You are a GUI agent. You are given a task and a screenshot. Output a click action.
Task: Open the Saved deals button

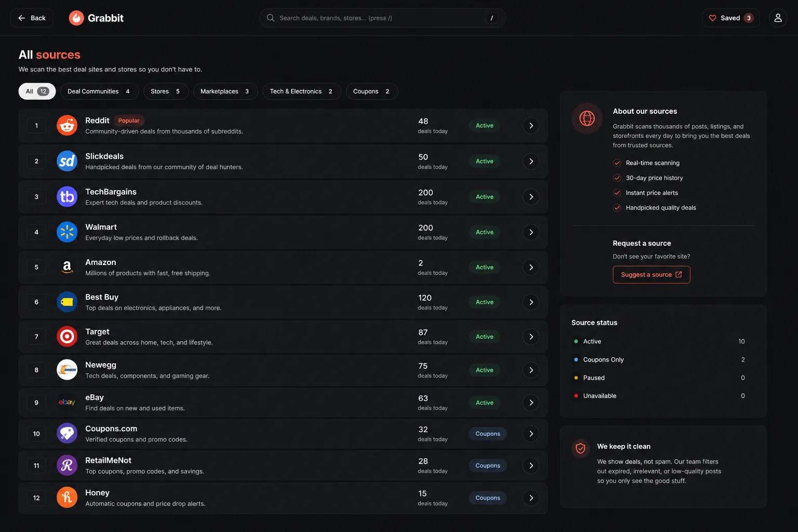click(731, 18)
